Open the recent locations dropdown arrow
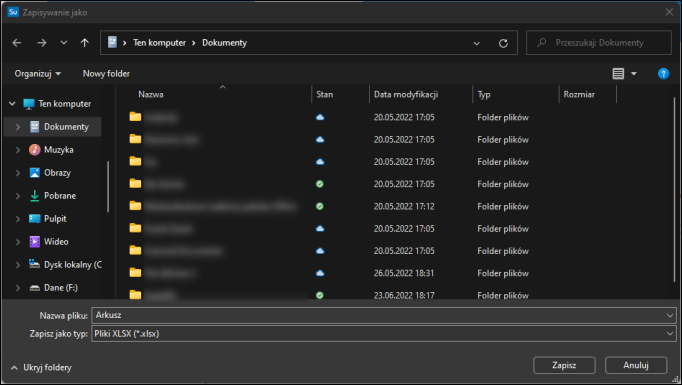This screenshot has height=385, width=682. coord(64,43)
